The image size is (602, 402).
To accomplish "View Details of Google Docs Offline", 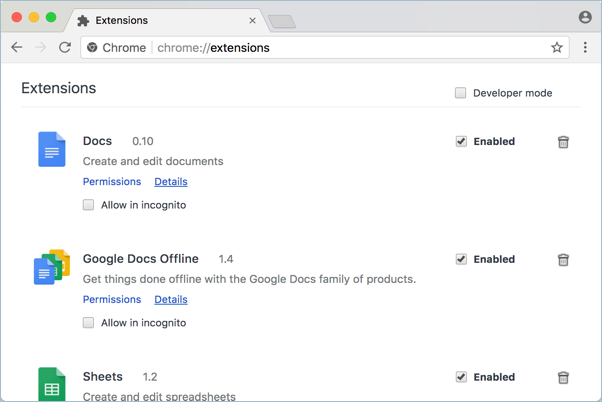I will point(171,299).
